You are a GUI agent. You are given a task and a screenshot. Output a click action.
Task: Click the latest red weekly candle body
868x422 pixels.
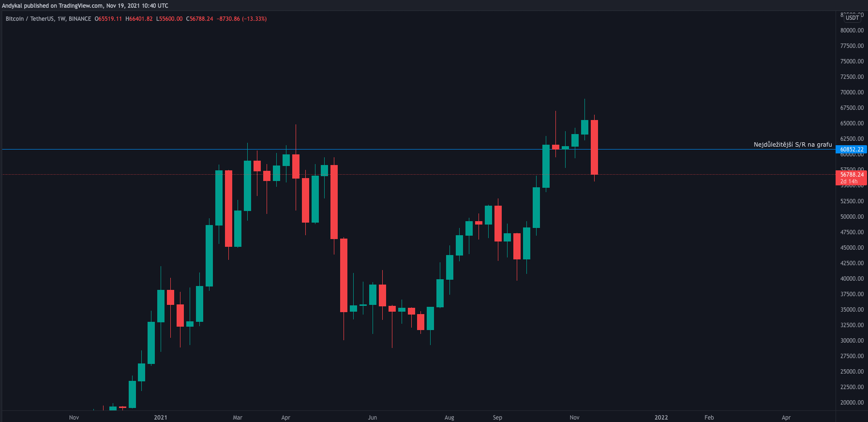[594, 147]
